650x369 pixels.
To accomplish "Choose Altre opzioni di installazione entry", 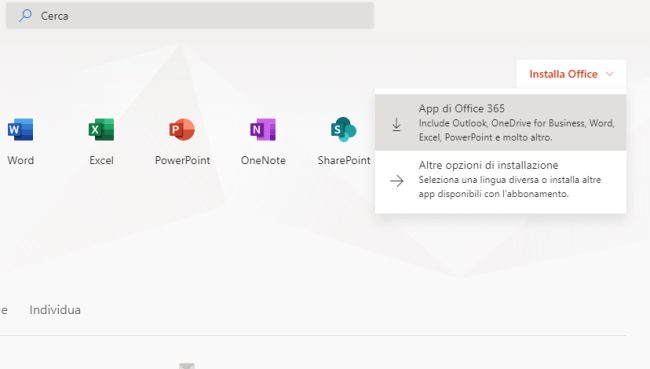I will point(500,179).
